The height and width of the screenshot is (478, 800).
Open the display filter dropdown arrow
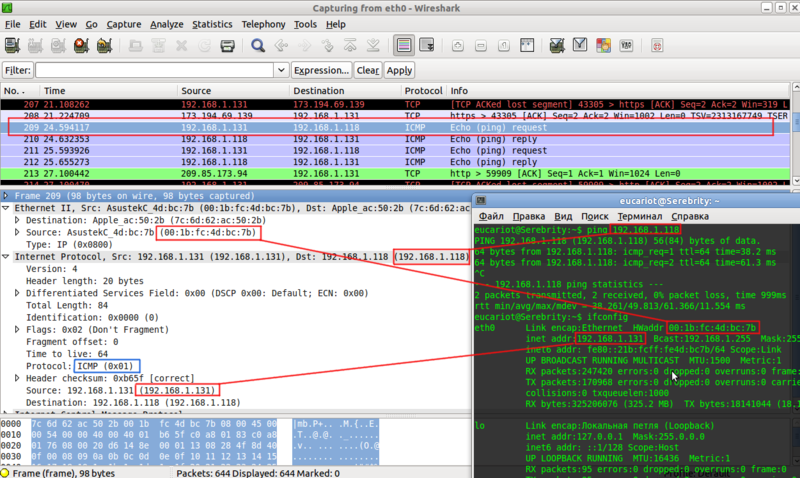pos(282,70)
